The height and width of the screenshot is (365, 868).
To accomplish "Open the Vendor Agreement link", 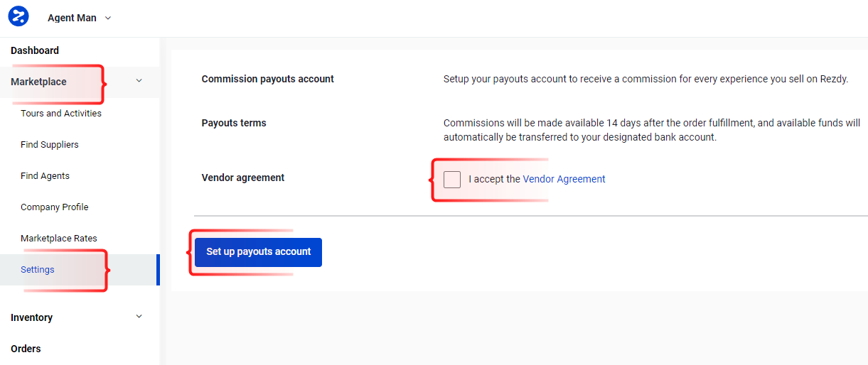I will click(564, 180).
